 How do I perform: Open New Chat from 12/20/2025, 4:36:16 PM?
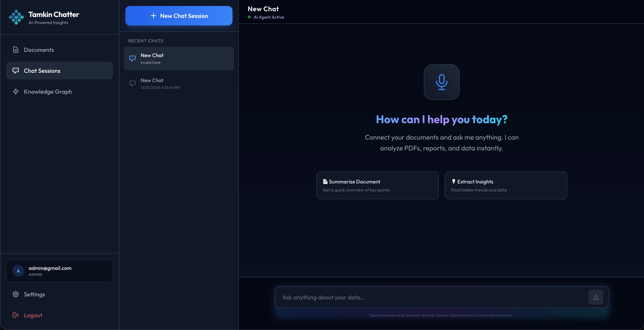tap(179, 84)
